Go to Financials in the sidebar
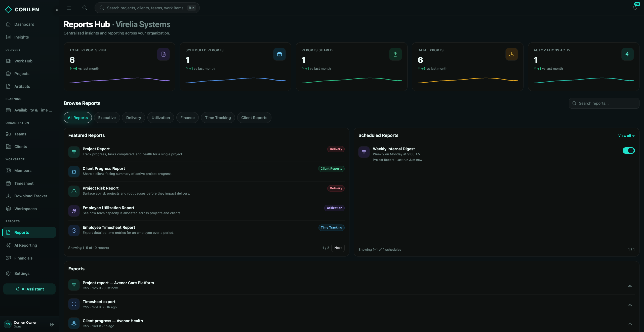The image size is (644, 332). tap(29, 258)
